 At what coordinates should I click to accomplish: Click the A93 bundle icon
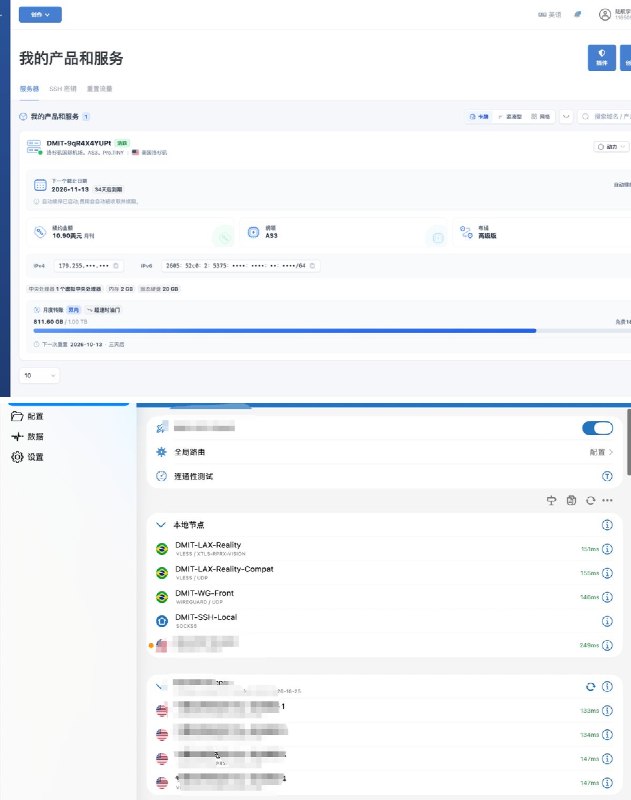point(253,232)
